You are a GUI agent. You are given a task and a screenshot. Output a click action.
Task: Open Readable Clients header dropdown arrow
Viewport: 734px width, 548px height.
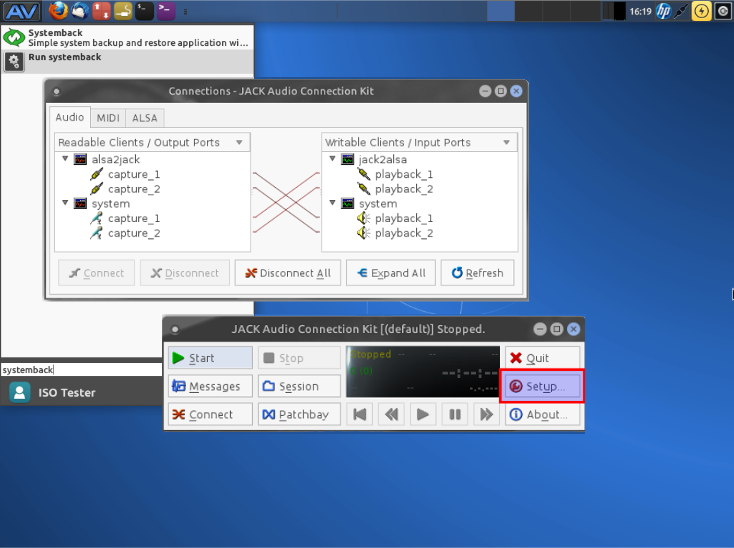(x=239, y=143)
